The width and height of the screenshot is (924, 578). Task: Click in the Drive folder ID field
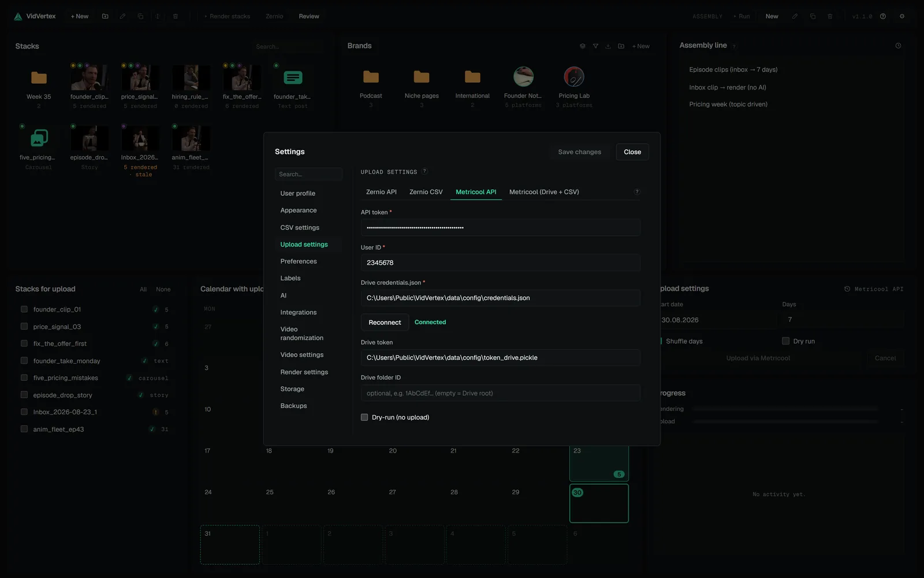[x=501, y=393]
